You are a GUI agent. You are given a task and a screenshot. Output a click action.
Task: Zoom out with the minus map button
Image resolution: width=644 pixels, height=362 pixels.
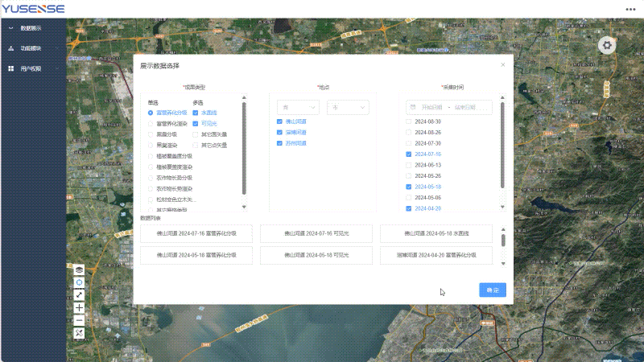click(x=79, y=320)
